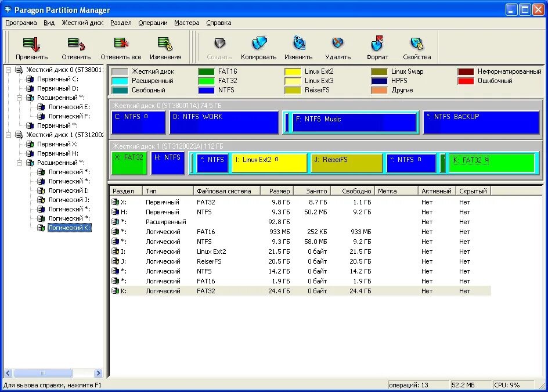Open the Операции menu
This screenshot has width=548, height=392.
point(153,23)
